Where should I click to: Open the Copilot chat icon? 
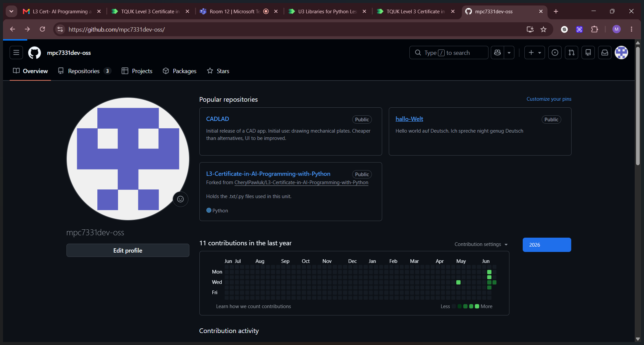coord(497,53)
